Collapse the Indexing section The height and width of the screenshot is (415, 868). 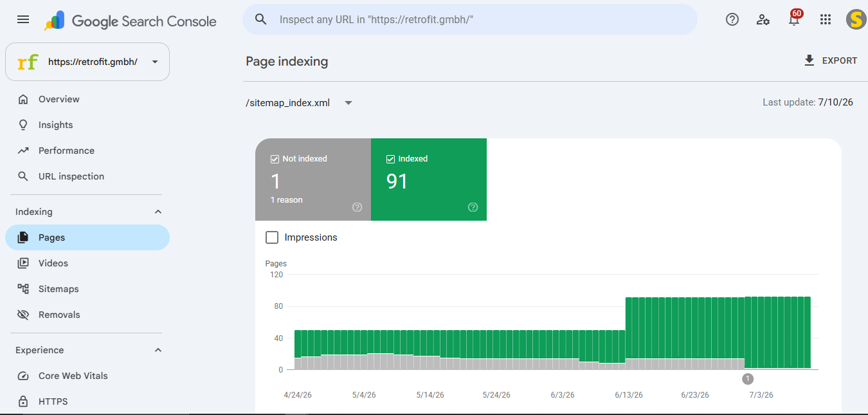[158, 212]
